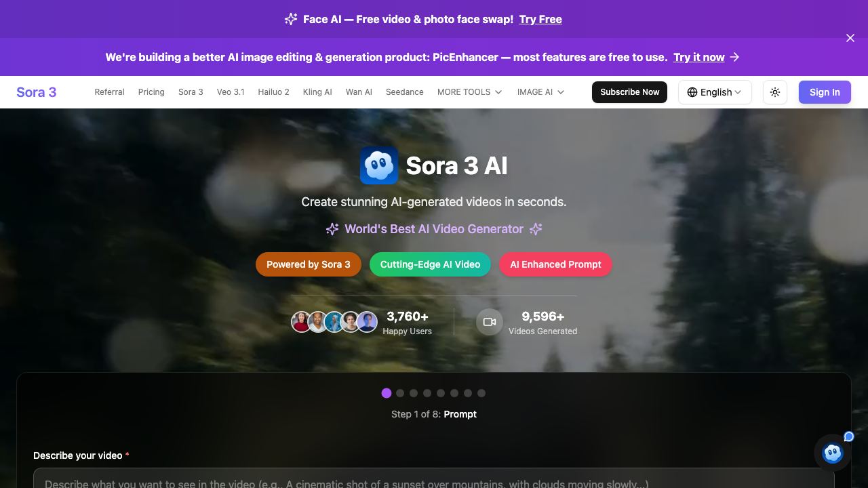Click the video camera icon beside Videos Generated

(x=490, y=322)
